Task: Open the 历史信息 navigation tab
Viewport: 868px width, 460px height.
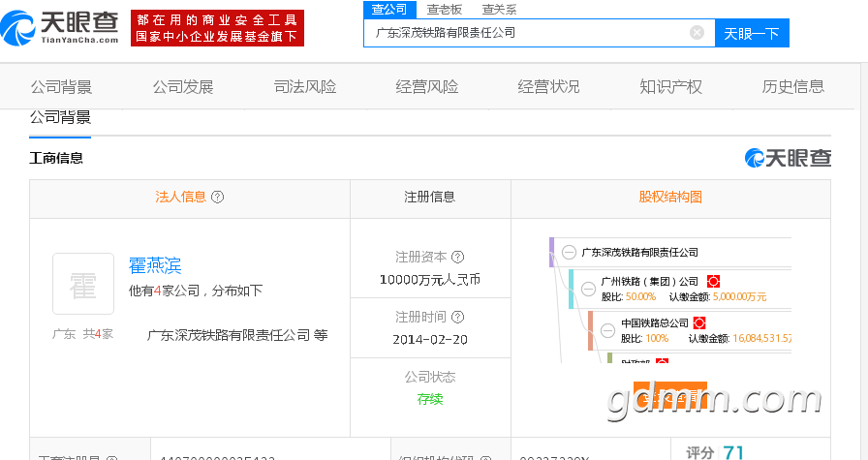Action: pos(792,87)
